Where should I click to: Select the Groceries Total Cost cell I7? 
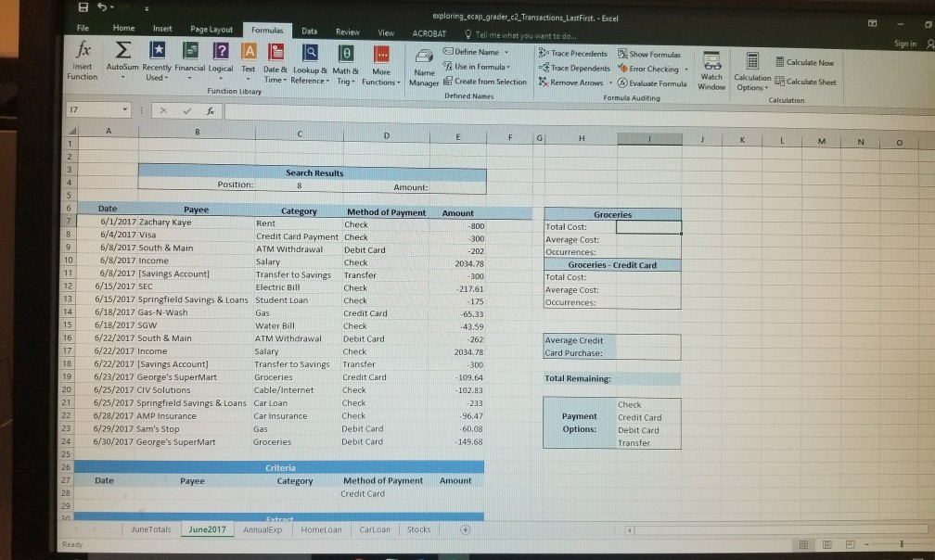648,227
